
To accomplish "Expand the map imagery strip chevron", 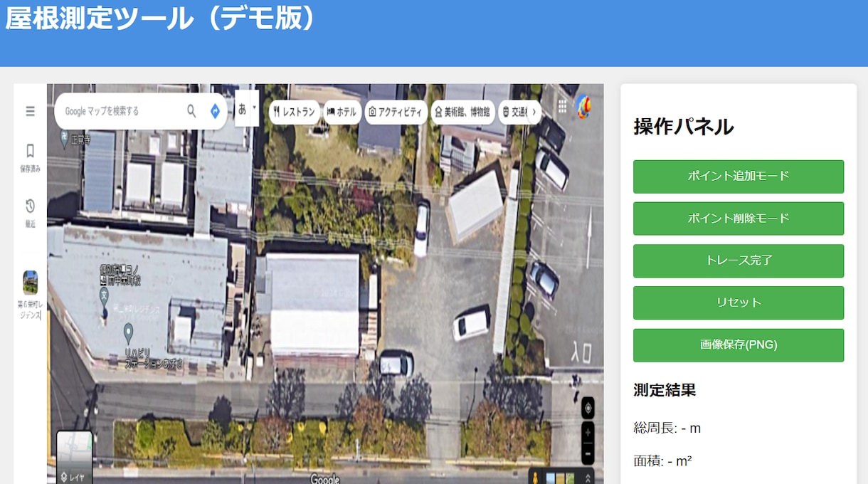I will pos(588,478).
